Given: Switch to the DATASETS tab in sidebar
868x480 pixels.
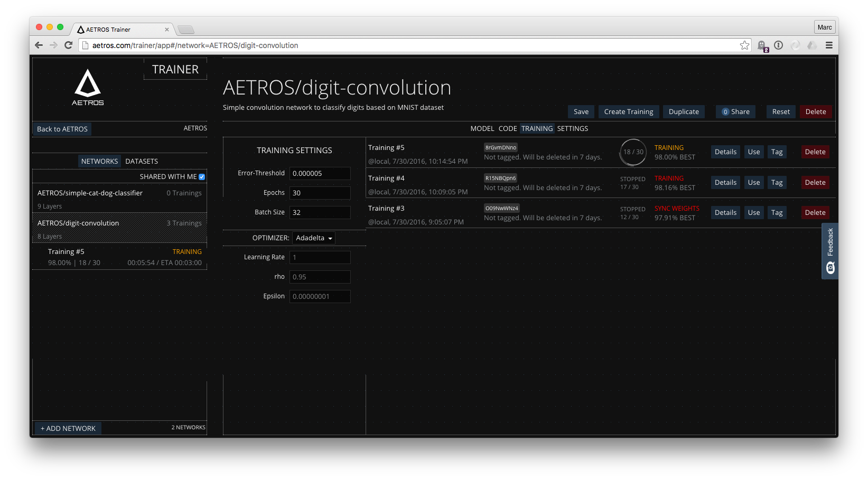Looking at the screenshot, I should tap(142, 161).
